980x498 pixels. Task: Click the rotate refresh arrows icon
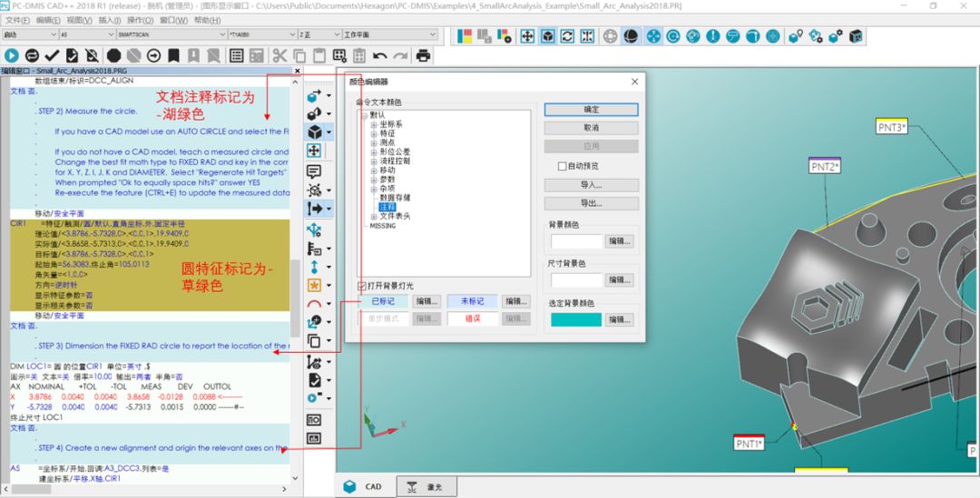click(567, 35)
